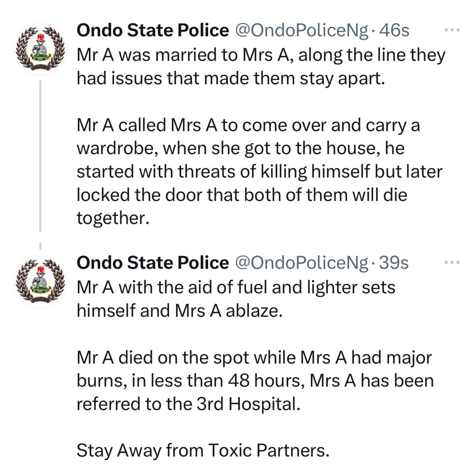Click the @OndoPoliceNg handle on the 39s tweet
Screen dimensions: 476x476
[x=302, y=263]
